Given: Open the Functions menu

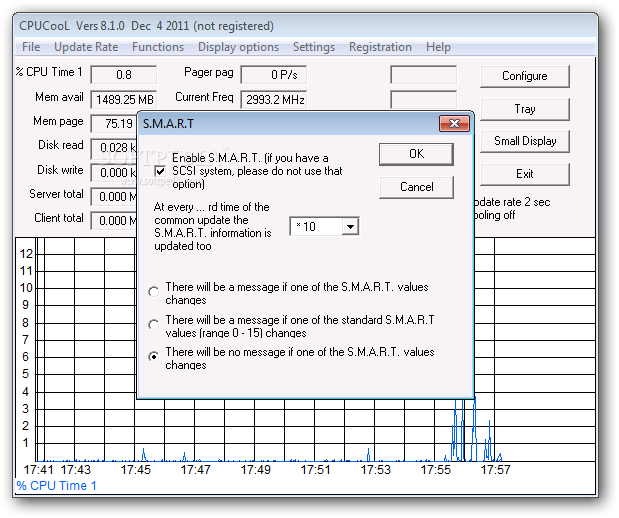Looking at the screenshot, I should coord(158,47).
